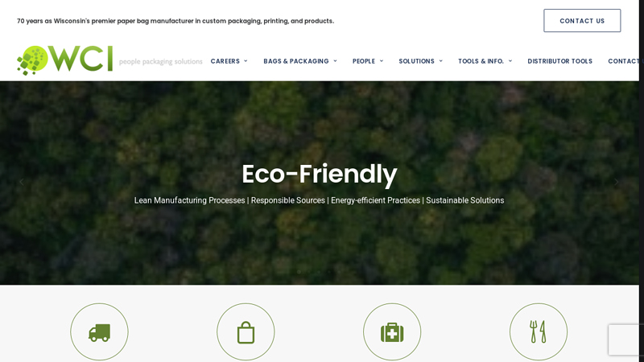Expand the Bags & Packaging chevron
Viewport: 644px width, 362px height.
(x=335, y=61)
